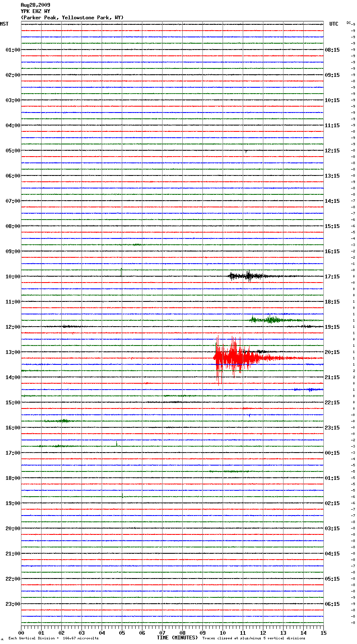Screen dimensions: 357x644
Task: Click the 19:15 UTC time label
Action: click(332, 327)
